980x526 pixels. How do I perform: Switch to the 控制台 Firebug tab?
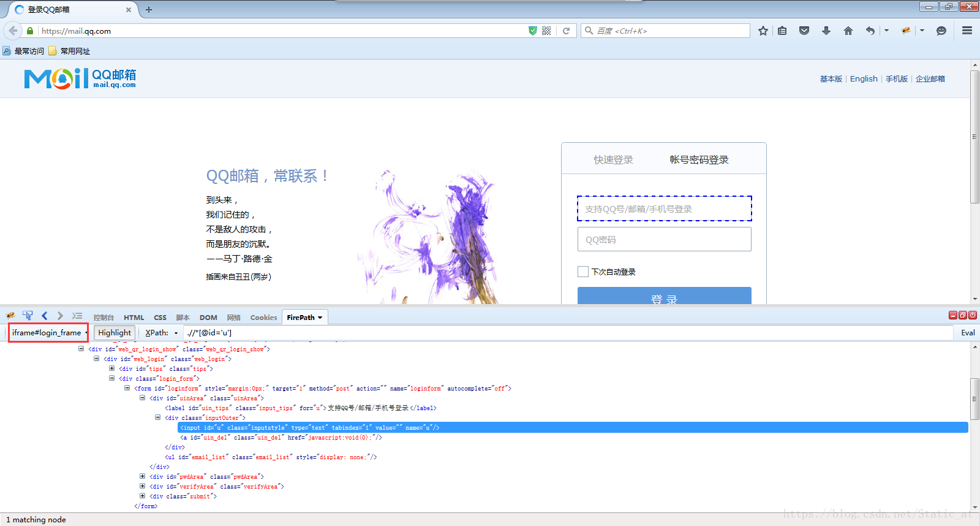[104, 318]
